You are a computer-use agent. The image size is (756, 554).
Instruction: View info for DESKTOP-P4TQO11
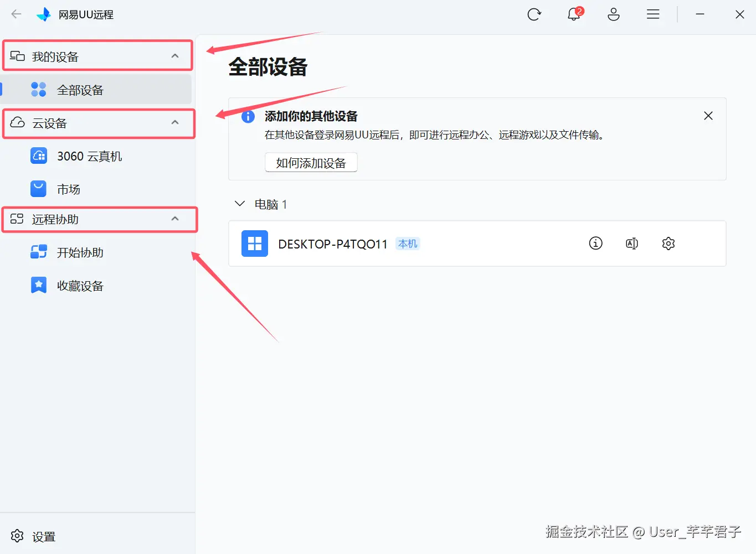point(595,243)
